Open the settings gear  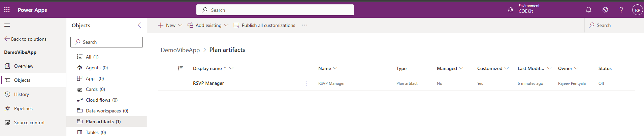coord(605,10)
